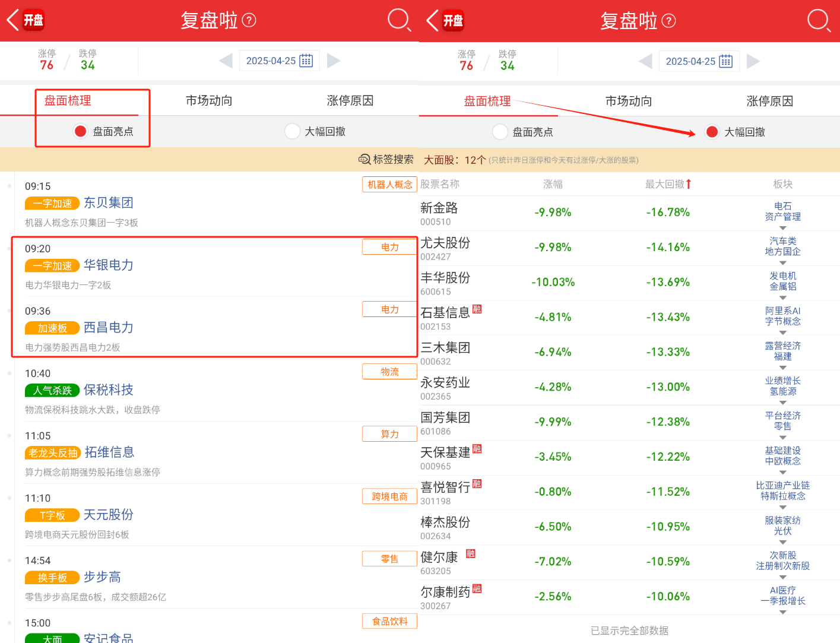
Task: Tap 融 badge next to 天保基建
Action: coord(477,449)
